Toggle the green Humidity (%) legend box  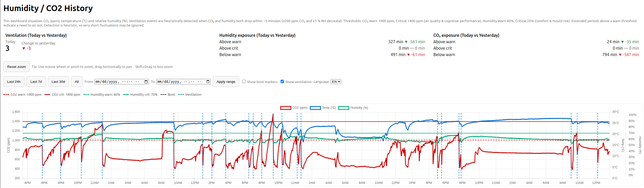pos(343,108)
